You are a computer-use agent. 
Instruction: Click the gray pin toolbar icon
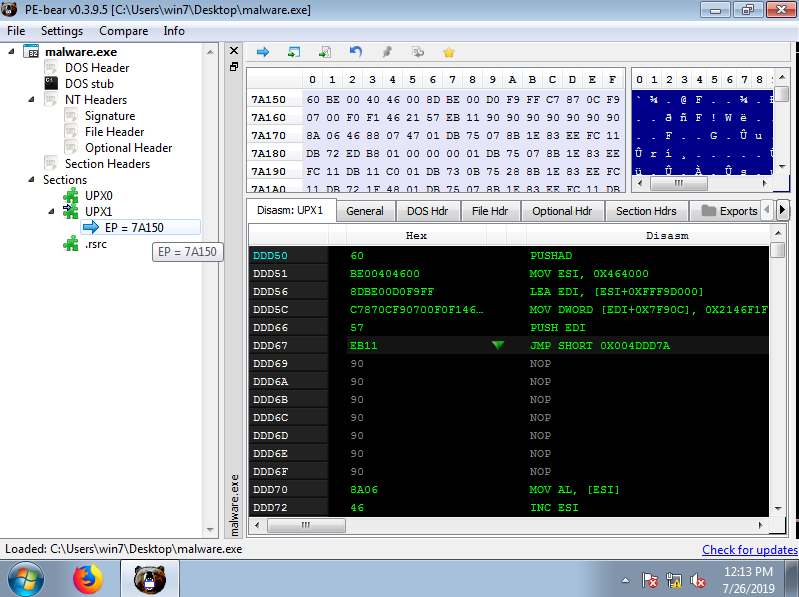pyautogui.click(x=387, y=52)
